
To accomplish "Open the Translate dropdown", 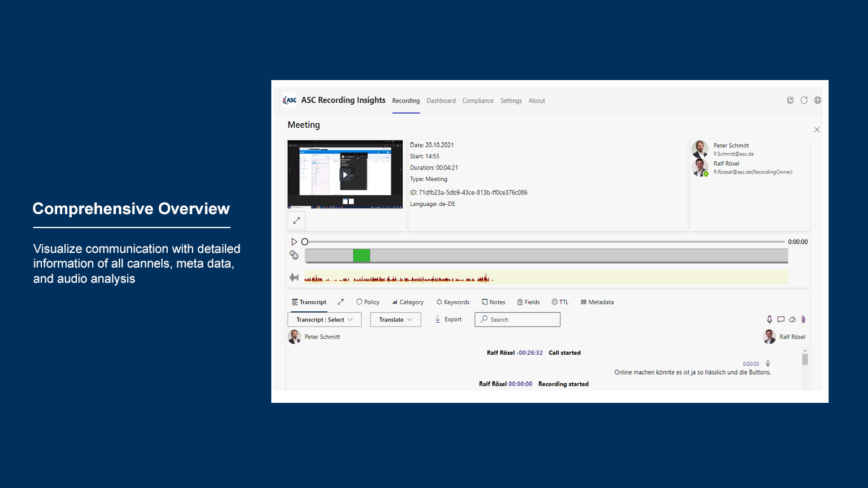I will [x=396, y=320].
